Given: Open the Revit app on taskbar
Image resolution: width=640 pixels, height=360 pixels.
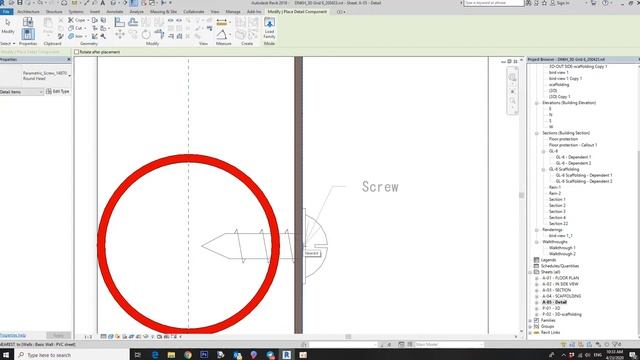Looking at the screenshot, I should pyautogui.click(x=287, y=355).
